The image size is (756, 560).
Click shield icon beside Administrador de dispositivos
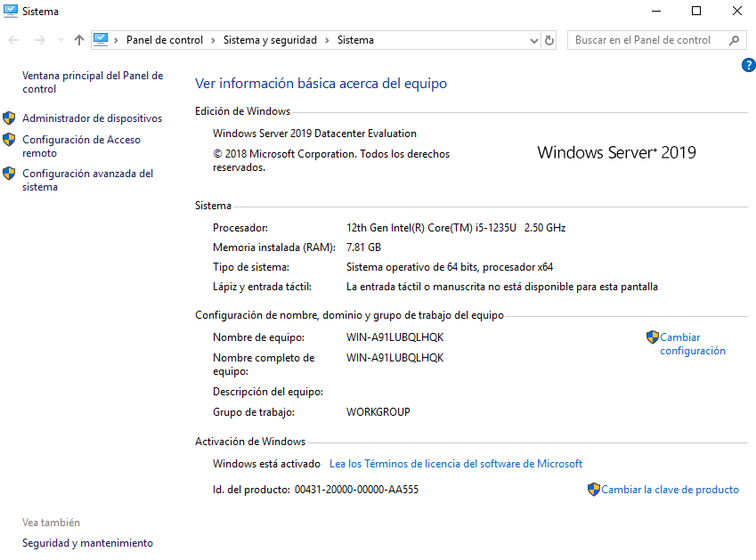(x=9, y=118)
